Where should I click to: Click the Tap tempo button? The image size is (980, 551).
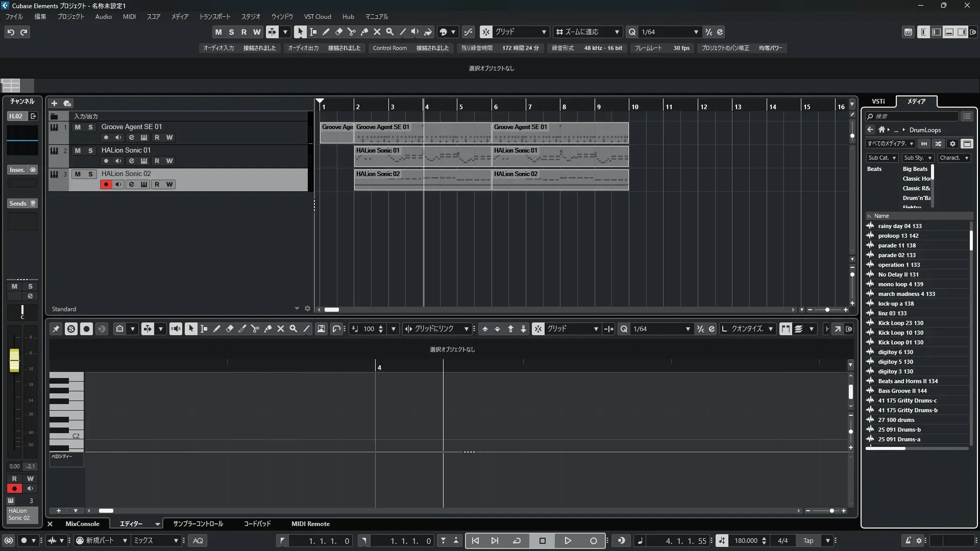click(x=808, y=541)
